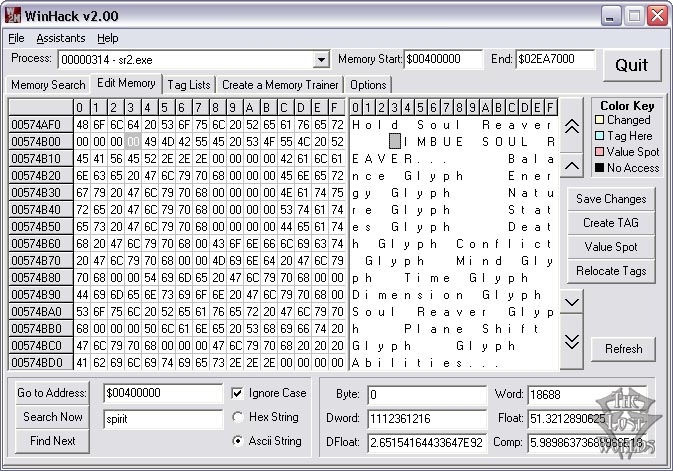Click the highlighted 00 hex cell in row 00574B00

133,142
